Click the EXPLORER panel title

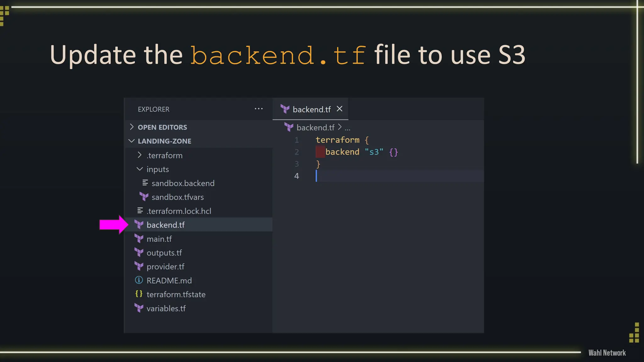click(153, 109)
